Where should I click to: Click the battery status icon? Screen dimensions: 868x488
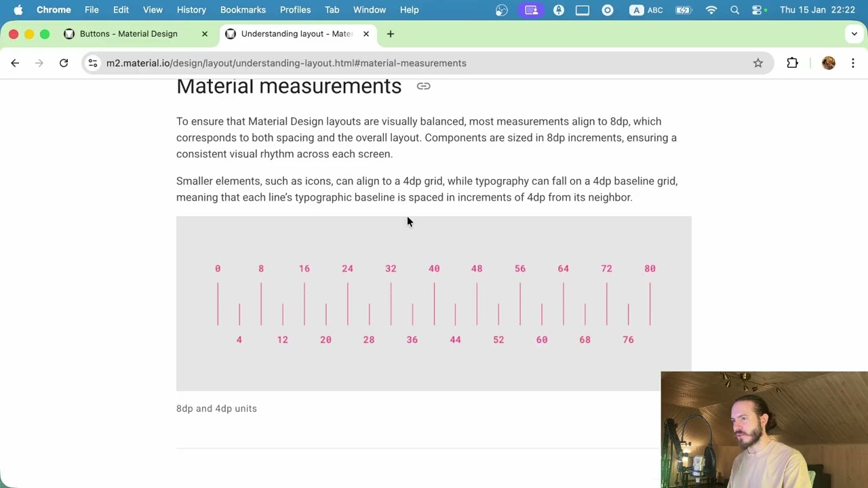tap(684, 9)
